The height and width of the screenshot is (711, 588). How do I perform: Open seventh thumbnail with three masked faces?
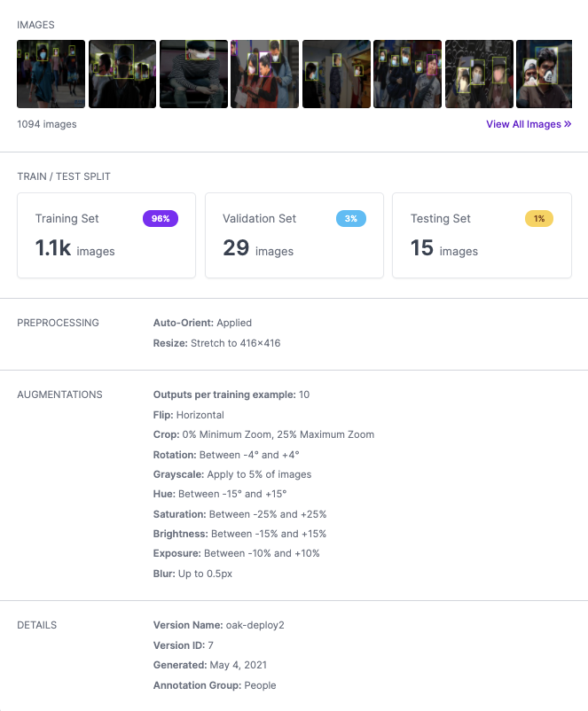click(479, 74)
